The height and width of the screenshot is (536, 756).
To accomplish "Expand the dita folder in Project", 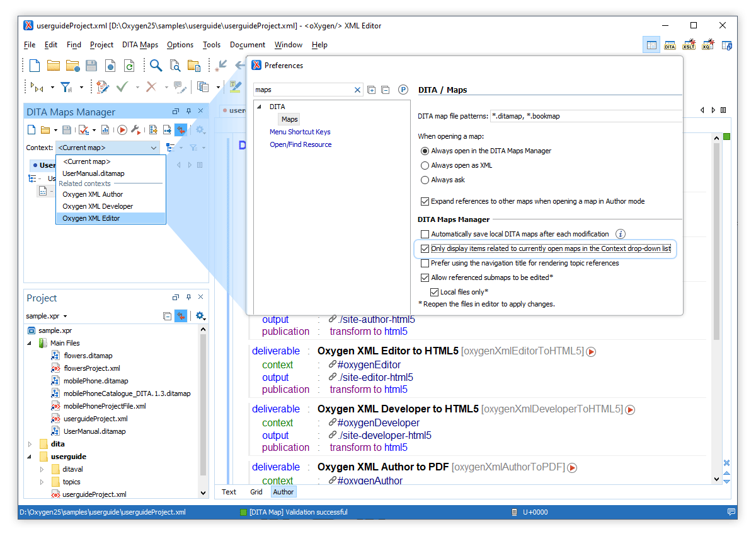I will point(29,444).
